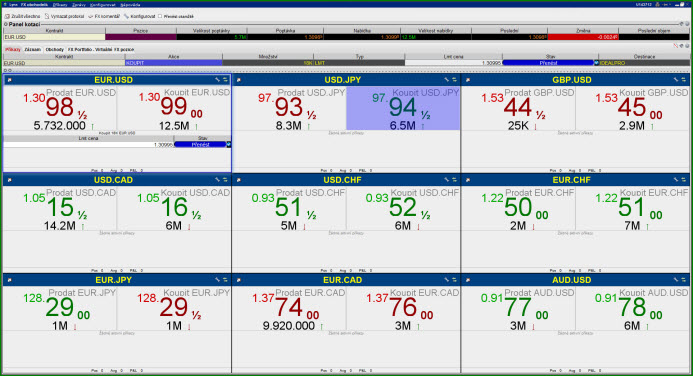Open the Konfigurovat wrench toolbar icon

tap(126, 16)
